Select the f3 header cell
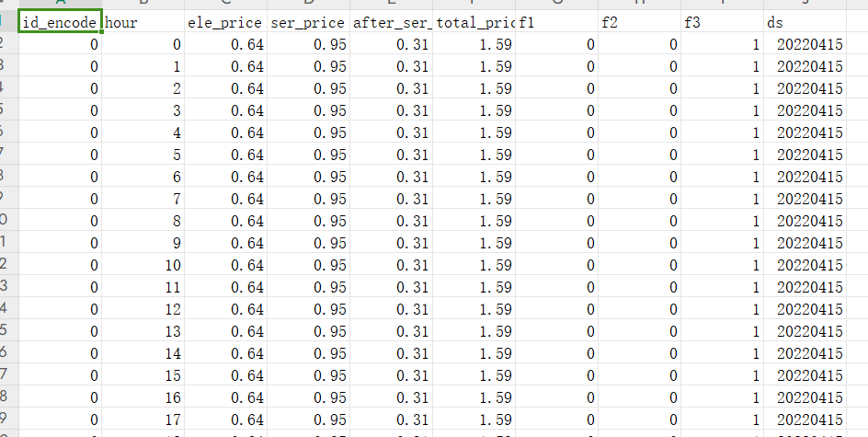The height and width of the screenshot is (437, 868). point(722,22)
